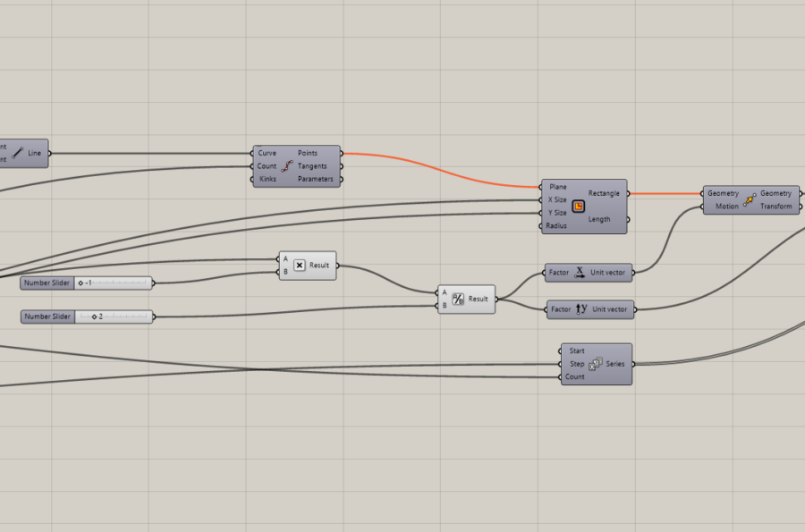Click the Multiplication component X icon
805x532 pixels.
point(300,266)
